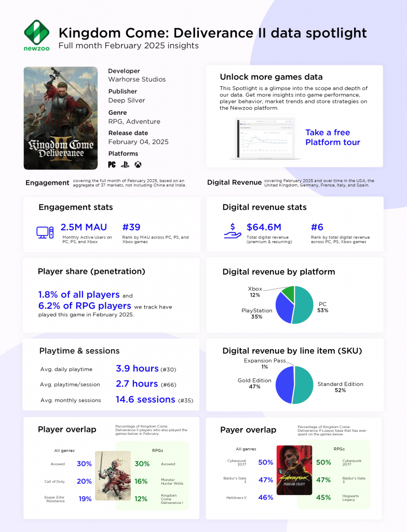
Task: Click the 2.5M MAU statistic
Action: 84,227
